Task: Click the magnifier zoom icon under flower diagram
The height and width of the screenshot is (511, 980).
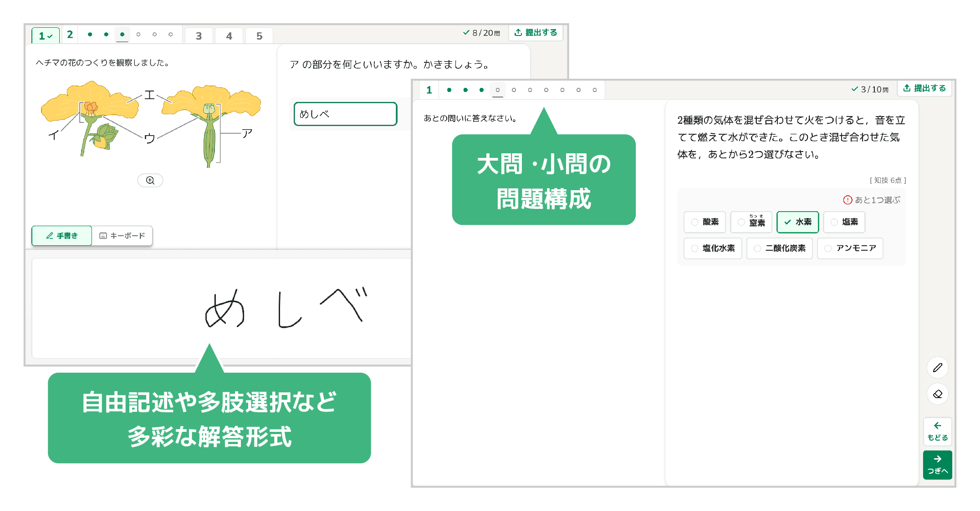Action: coord(150,180)
